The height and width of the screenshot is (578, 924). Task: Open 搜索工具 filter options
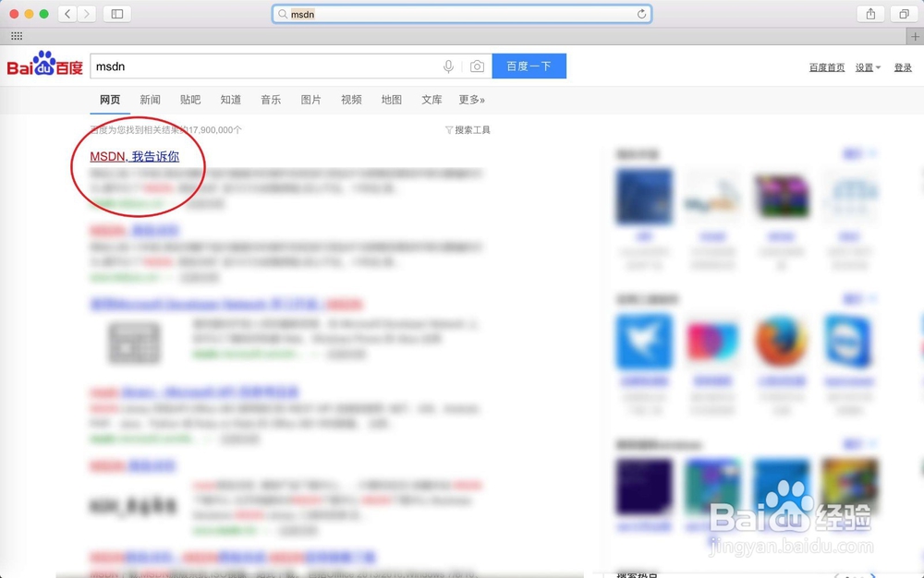[x=468, y=129]
